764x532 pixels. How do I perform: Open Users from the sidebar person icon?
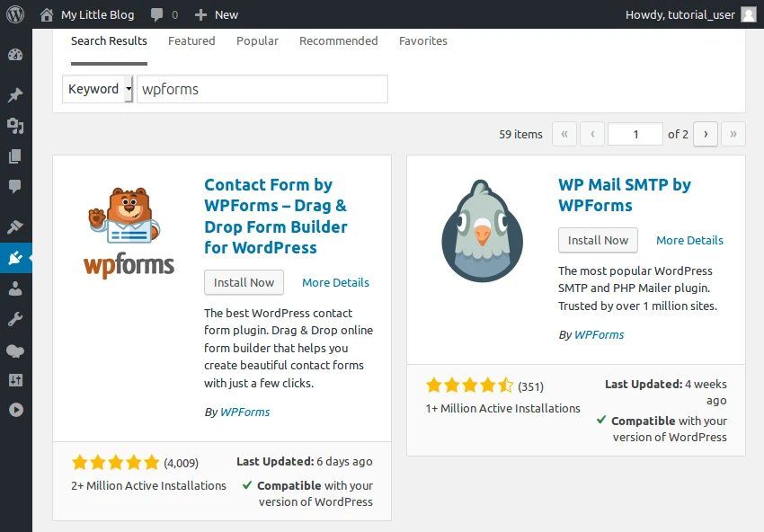tap(15, 288)
